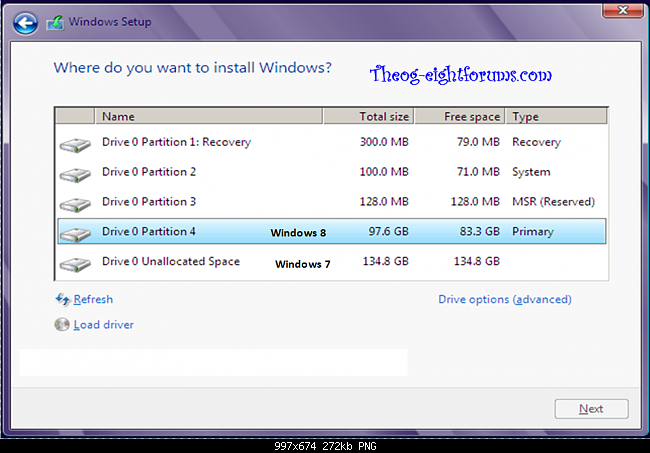Click drive icon for Drive 0 Partition 4

(75, 235)
